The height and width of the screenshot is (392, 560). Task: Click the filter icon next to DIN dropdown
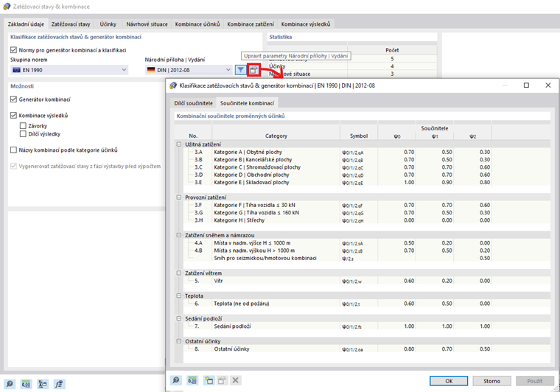[x=241, y=70]
